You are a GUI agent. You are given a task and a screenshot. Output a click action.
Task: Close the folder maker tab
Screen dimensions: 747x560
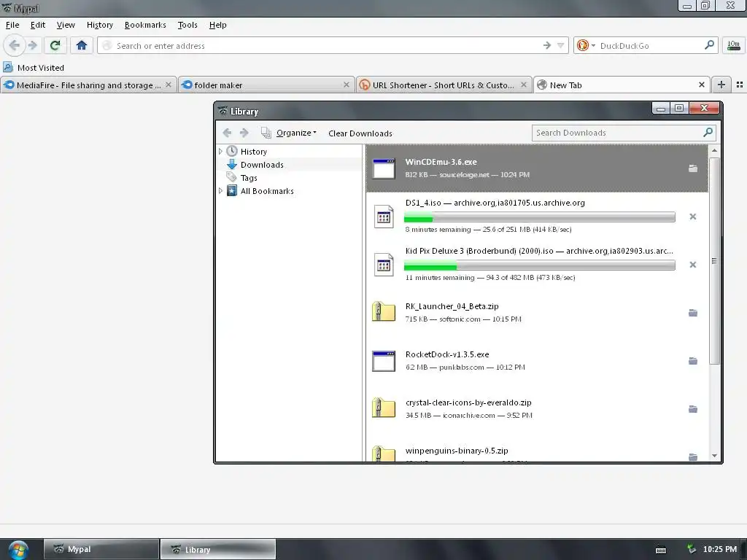click(x=347, y=85)
